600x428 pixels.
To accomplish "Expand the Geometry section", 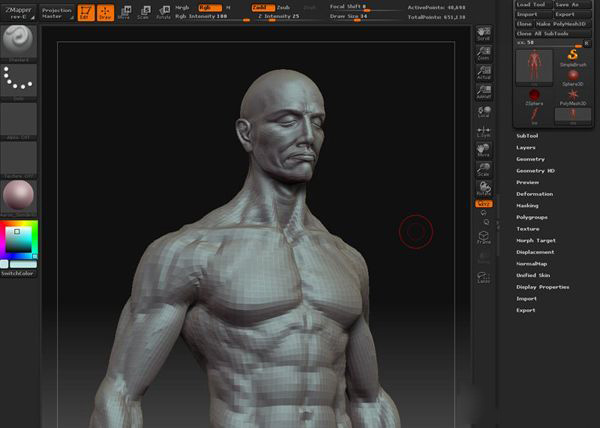I will [x=530, y=159].
